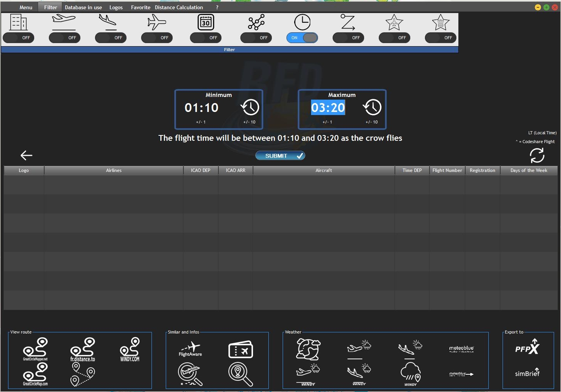
Task: Turn on the toggle under network nodes icon
Action: coord(256,38)
